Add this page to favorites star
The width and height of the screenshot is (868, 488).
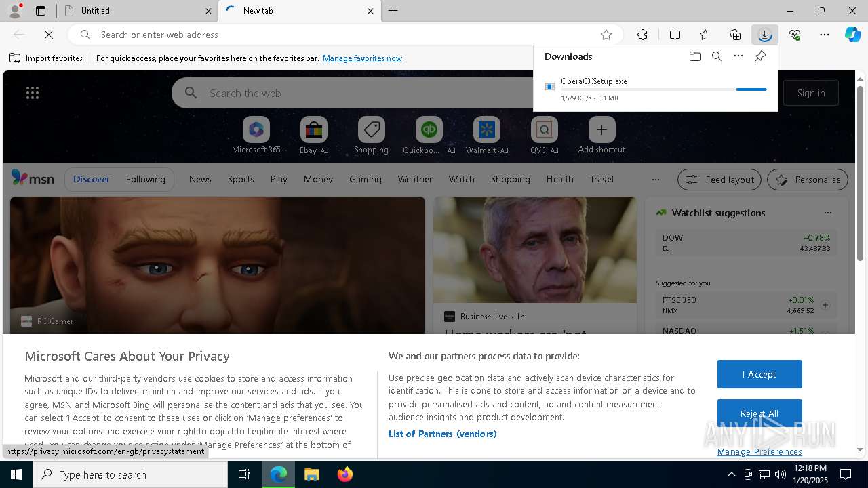(x=606, y=35)
